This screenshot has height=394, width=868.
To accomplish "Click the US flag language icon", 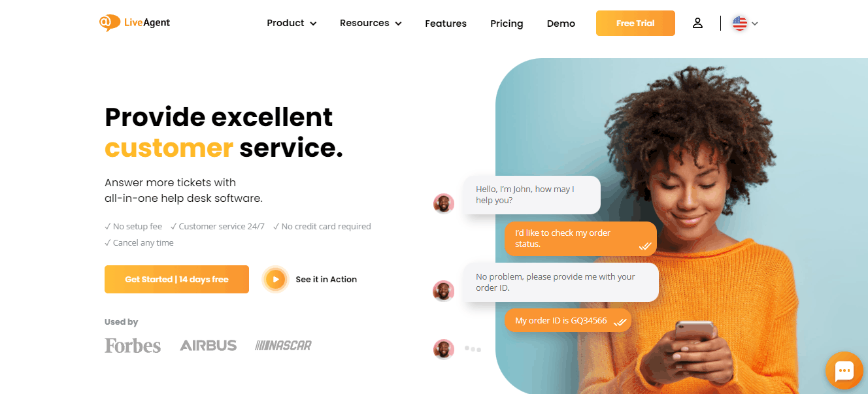I will (739, 24).
